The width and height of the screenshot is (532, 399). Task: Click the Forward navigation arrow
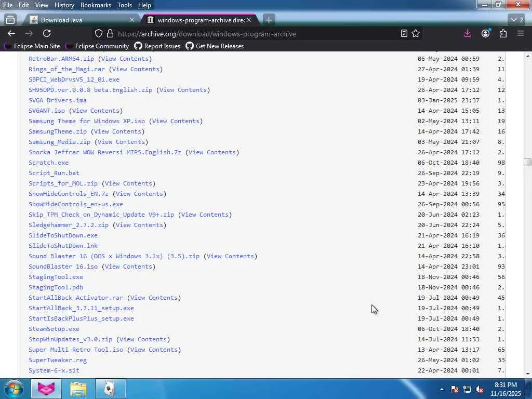pos(29,33)
